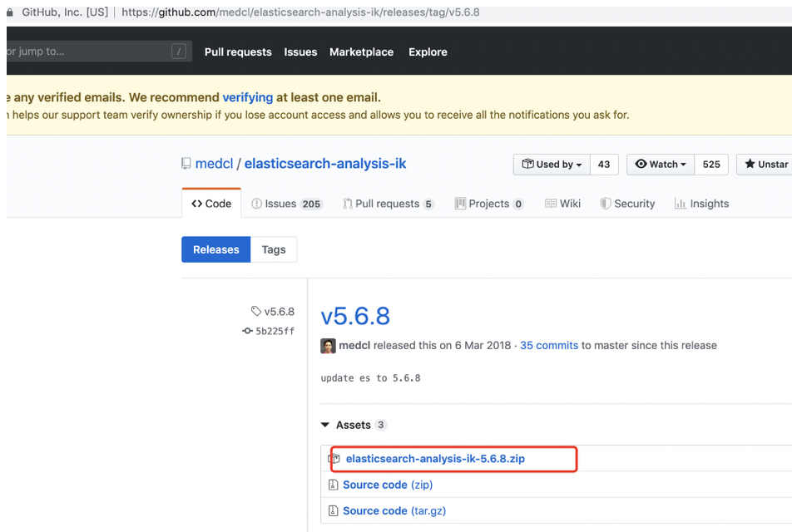Switch to the Code tab
This screenshot has width=792, height=532.
click(211, 204)
